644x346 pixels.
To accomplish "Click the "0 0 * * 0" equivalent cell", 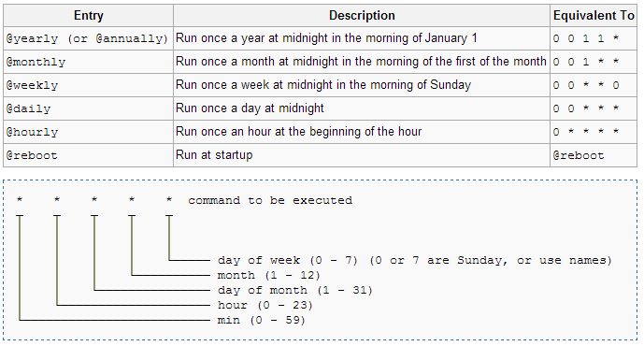I will coord(594,85).
